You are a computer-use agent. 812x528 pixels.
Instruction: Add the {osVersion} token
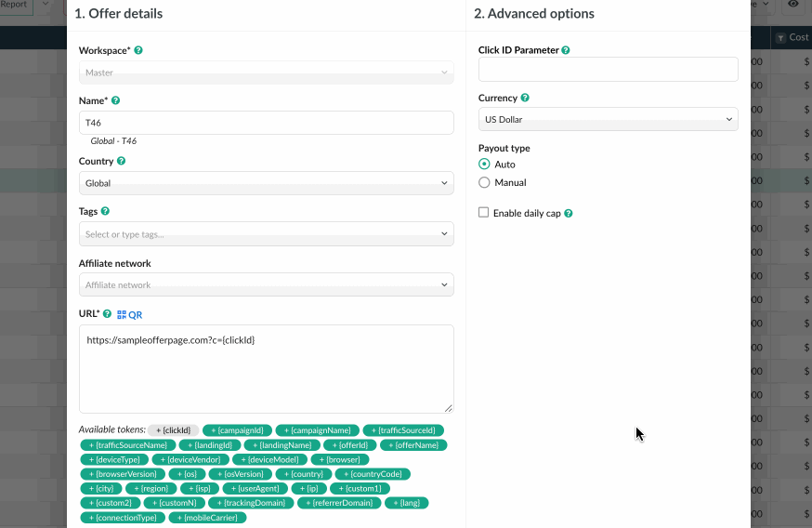click(x=241, y=474)
